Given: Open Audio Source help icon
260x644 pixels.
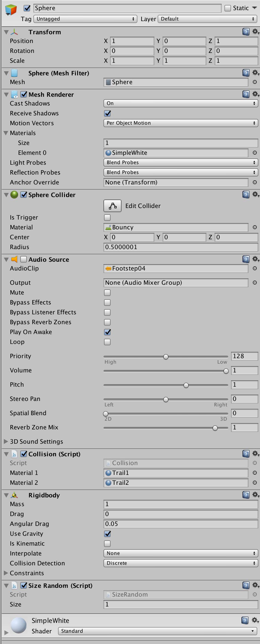Looking at the screenshot, I should tap(246, 259).
